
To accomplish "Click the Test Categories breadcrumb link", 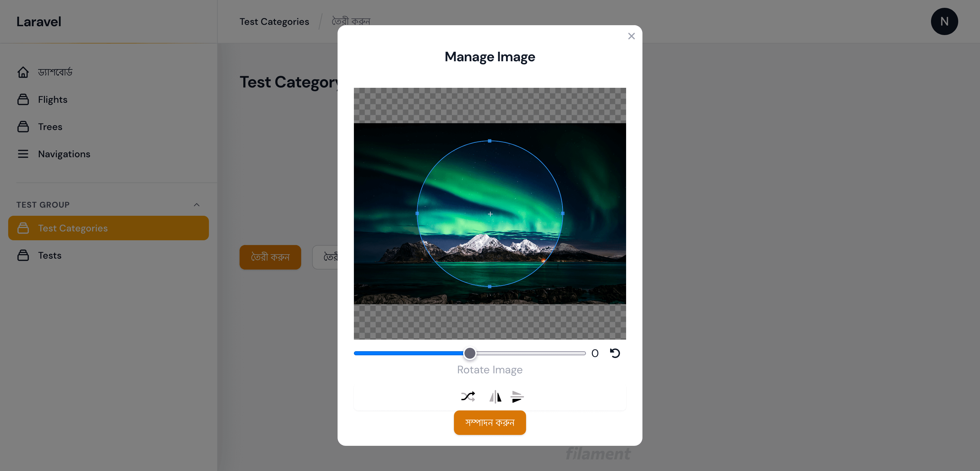I will 274,22.
